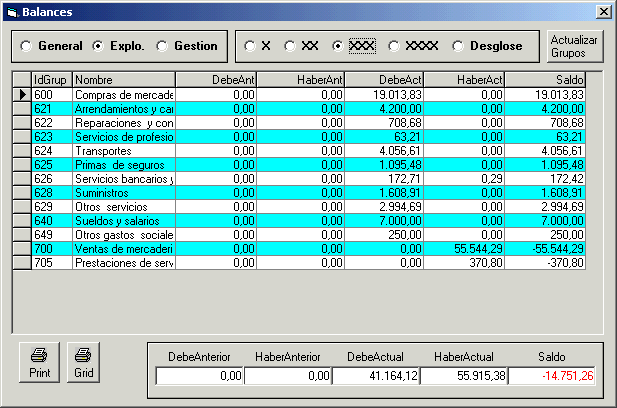The image size is (617, 408).
Task: Click the IdGrup column header
Action: [51, 79]
